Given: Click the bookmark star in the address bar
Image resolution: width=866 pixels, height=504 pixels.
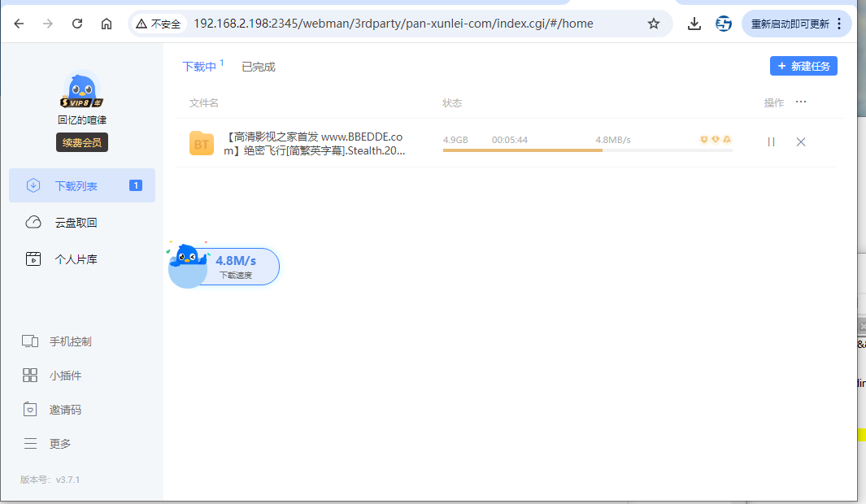Looking at the screenshot, I should click(x=654, y=24).
